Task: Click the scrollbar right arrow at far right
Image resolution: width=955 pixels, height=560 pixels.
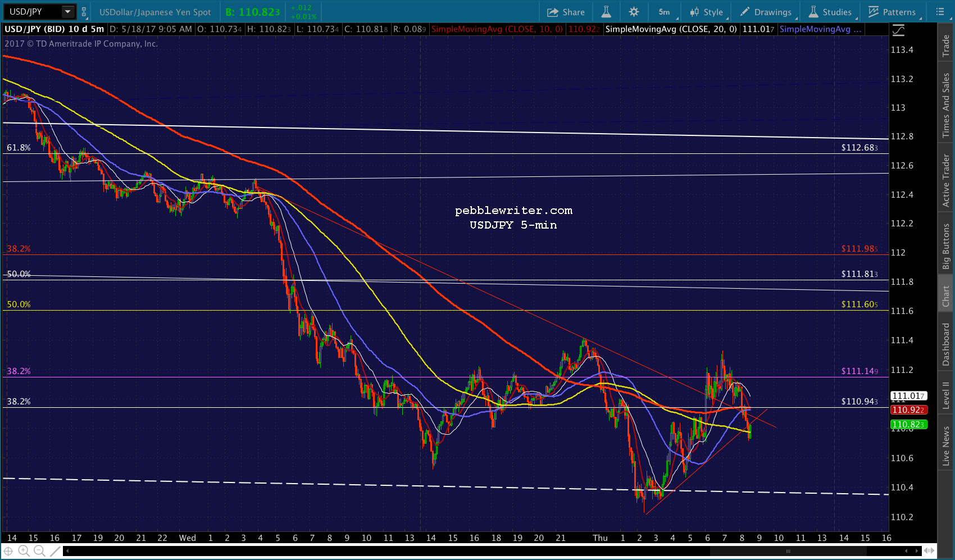Action: [x=917, y=551]
